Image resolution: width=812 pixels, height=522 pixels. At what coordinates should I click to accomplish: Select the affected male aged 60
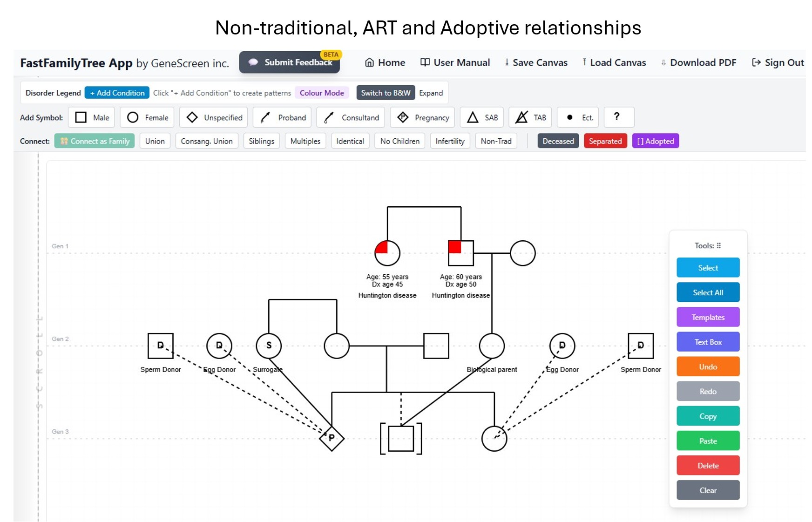(x=461, y=253)
